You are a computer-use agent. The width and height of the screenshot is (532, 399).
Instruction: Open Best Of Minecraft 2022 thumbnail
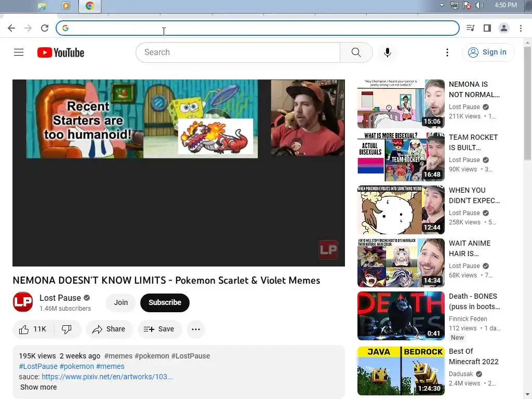point(401,371)
